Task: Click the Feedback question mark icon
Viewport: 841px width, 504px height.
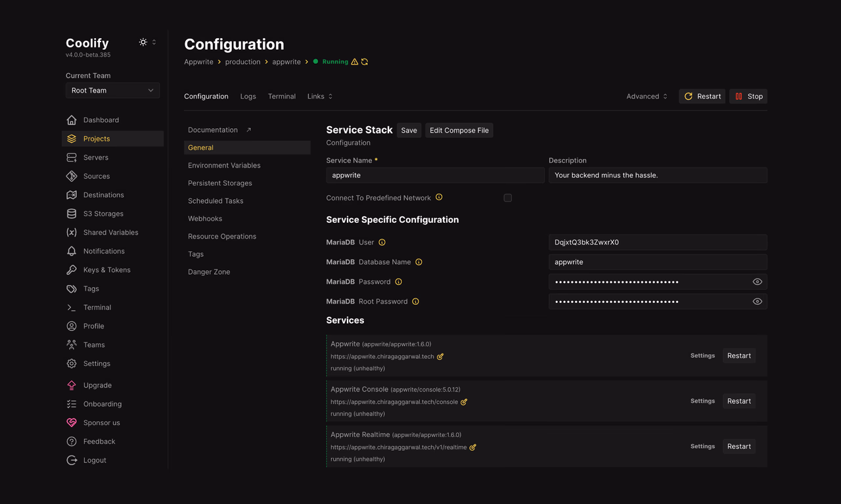Action: 72,442
